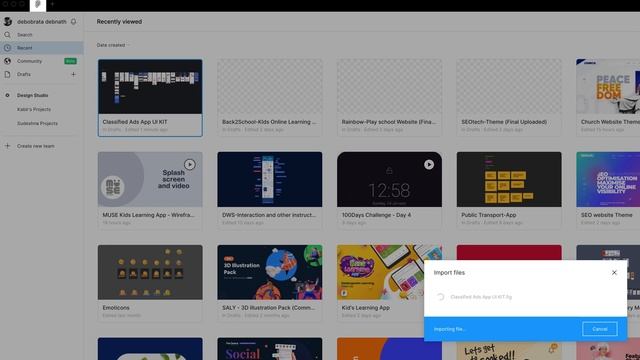This screenshot has height=360, width=640.
Task: Click the Search magnifier icon
Action: coord(7,35)
